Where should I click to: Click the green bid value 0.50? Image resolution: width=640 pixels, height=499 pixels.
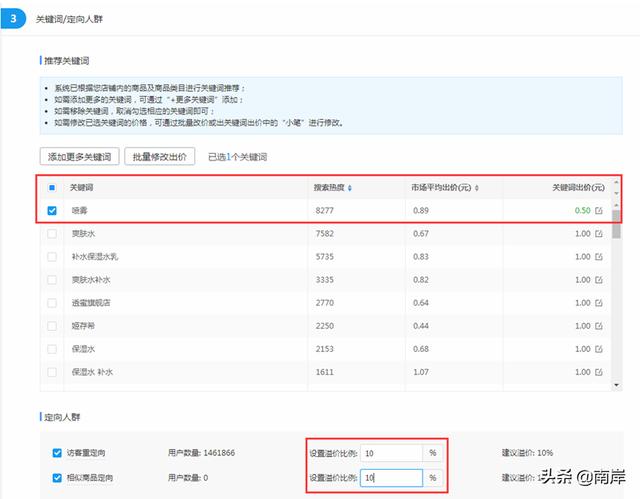coord(582,211)
